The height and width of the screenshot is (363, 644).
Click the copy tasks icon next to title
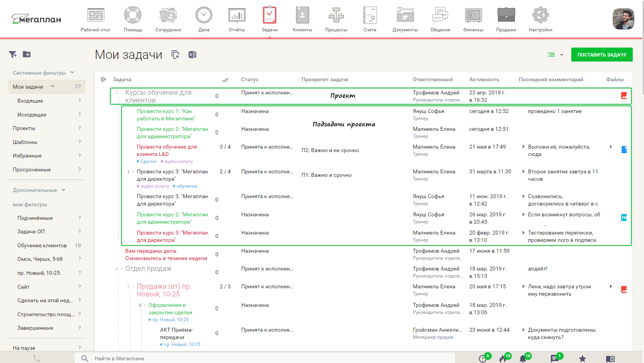point(175,55)
